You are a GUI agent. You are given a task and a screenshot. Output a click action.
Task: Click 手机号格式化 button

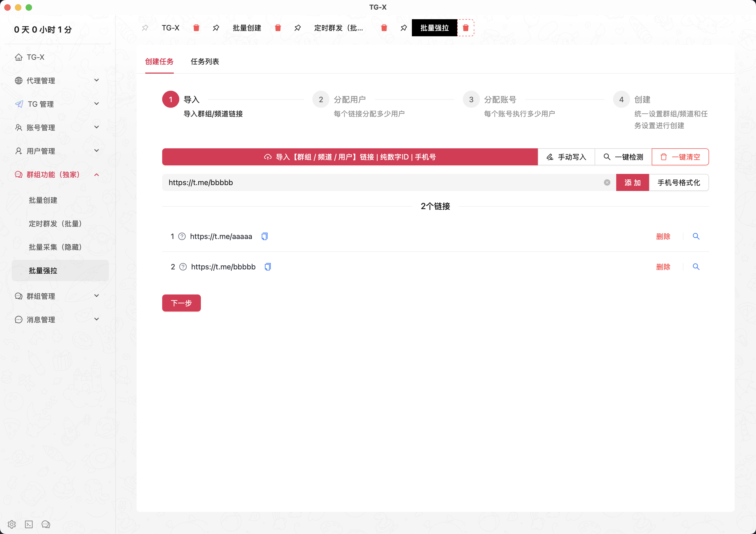point(679,183)
